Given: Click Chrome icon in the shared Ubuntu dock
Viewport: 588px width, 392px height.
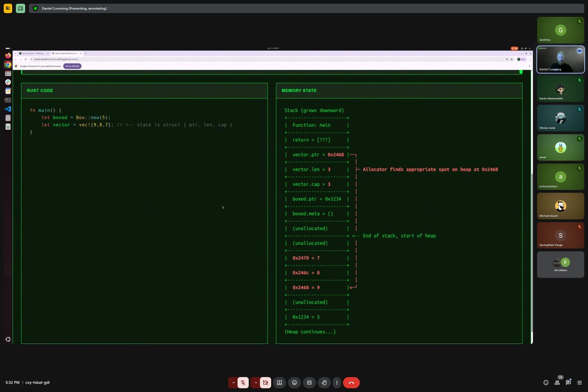Looking at the screenshot, I should point(8,65).
